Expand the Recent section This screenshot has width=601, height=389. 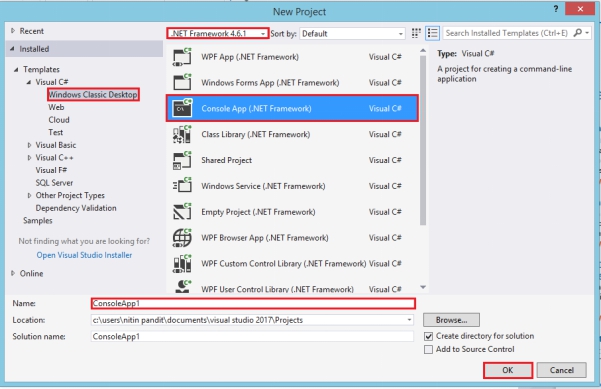13,31
